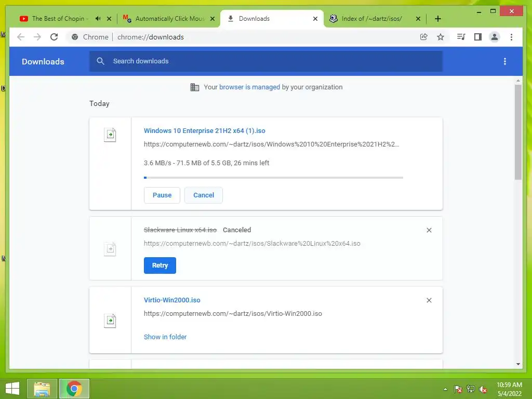Click the Canceled status text
Image resolution: width=532 pixels, height=399 pixels.
pos(237,230)
